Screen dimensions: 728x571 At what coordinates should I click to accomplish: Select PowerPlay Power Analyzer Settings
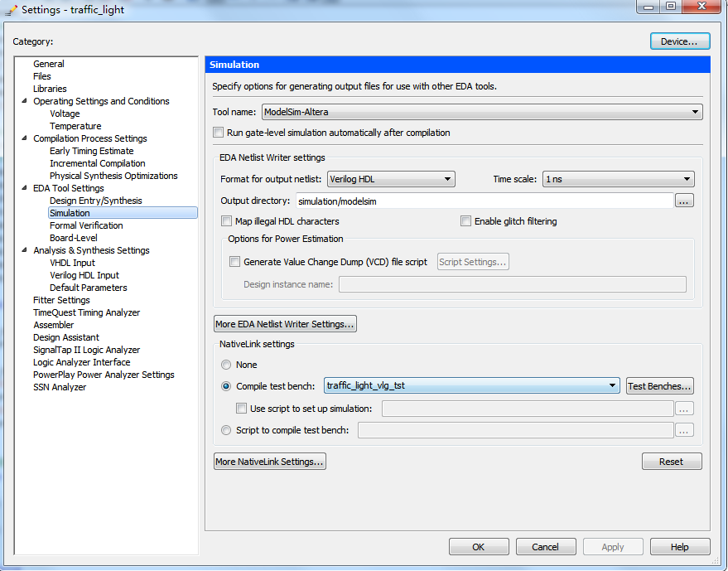point(104,375)
